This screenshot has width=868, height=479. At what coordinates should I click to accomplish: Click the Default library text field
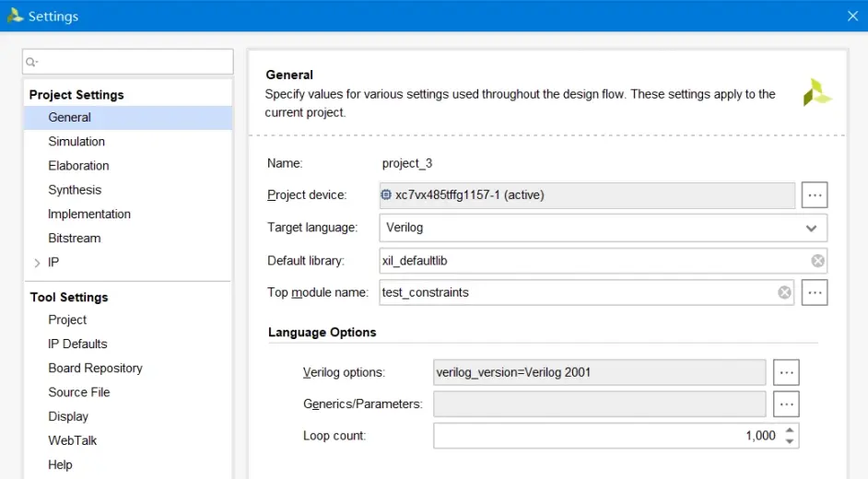click(x=603, y=261)
